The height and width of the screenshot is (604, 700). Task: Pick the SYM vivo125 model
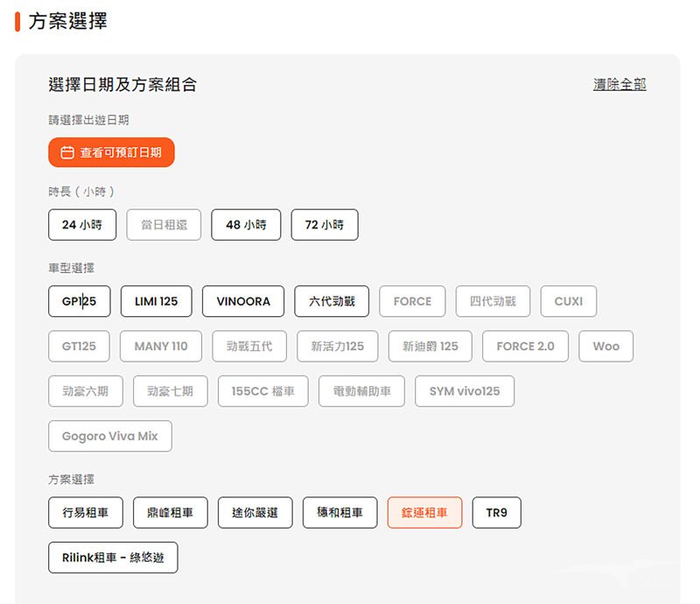click(x=465, y=391)
